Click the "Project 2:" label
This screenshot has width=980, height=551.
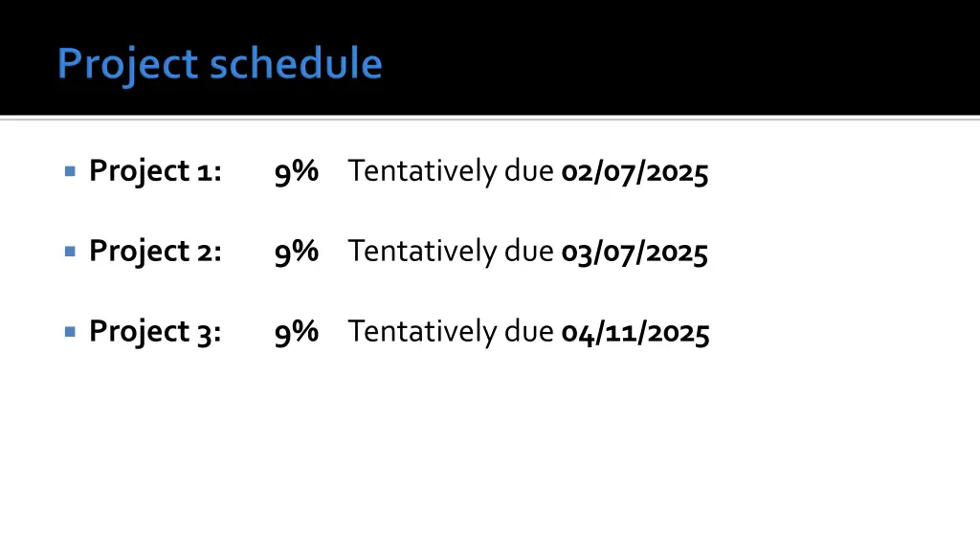tap(155, 252)
